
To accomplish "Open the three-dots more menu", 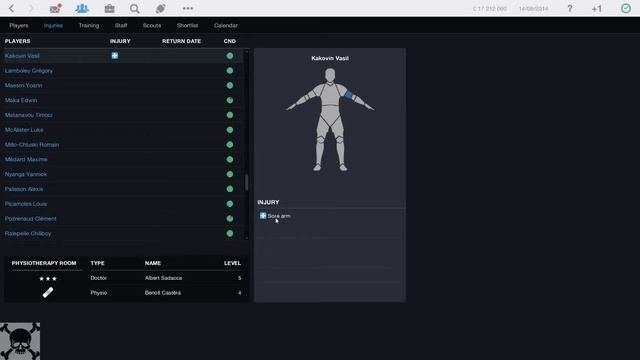I will (188, 8).
